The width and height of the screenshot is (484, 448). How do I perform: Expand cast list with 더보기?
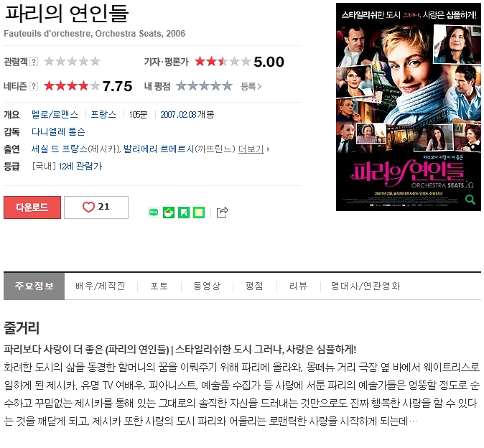click(x=251, y=149)
